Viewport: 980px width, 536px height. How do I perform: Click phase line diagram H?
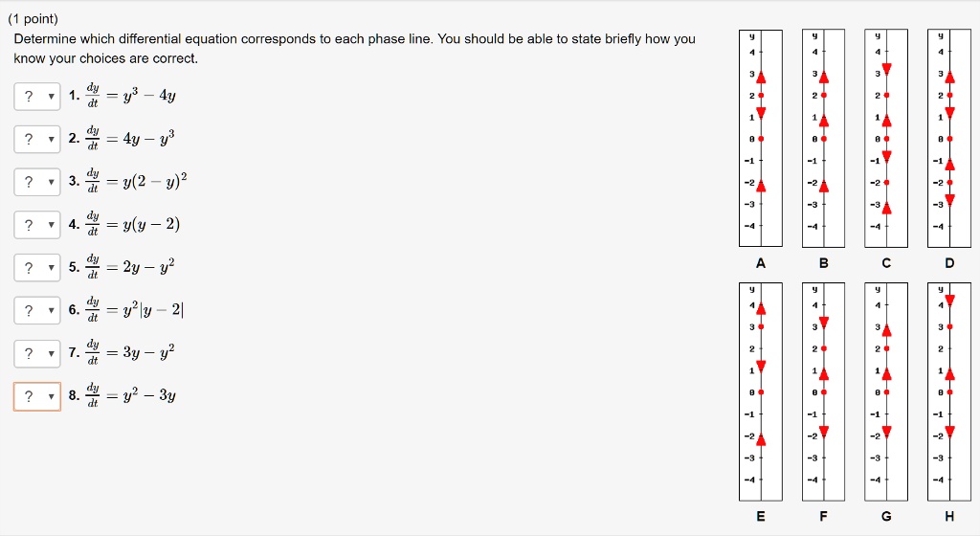949,391
